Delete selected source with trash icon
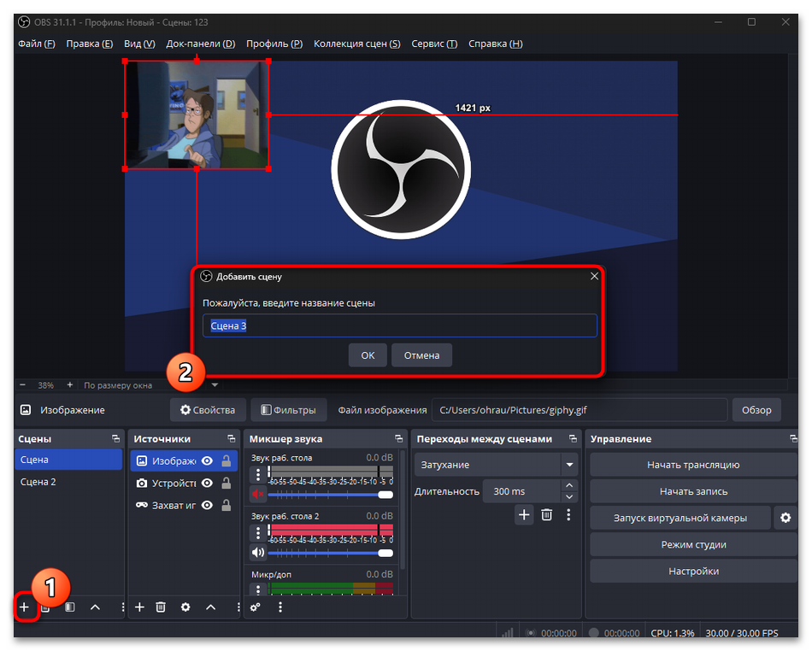812x651 pixels. click(161, 607)
